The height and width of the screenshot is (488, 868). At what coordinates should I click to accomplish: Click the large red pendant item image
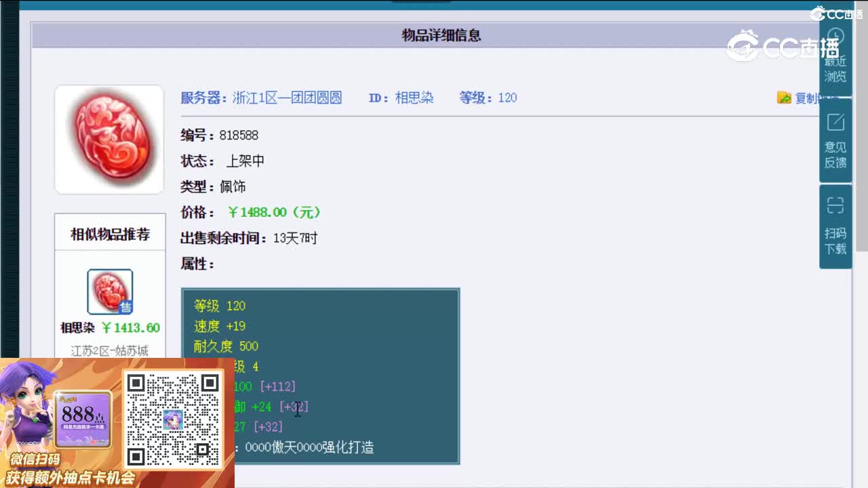(x=108, y=139)
